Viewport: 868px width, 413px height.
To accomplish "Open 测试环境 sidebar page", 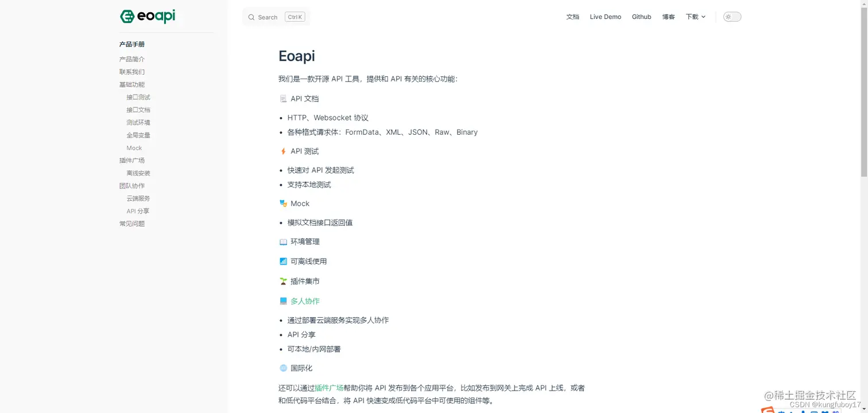I will tap(138, 122).
